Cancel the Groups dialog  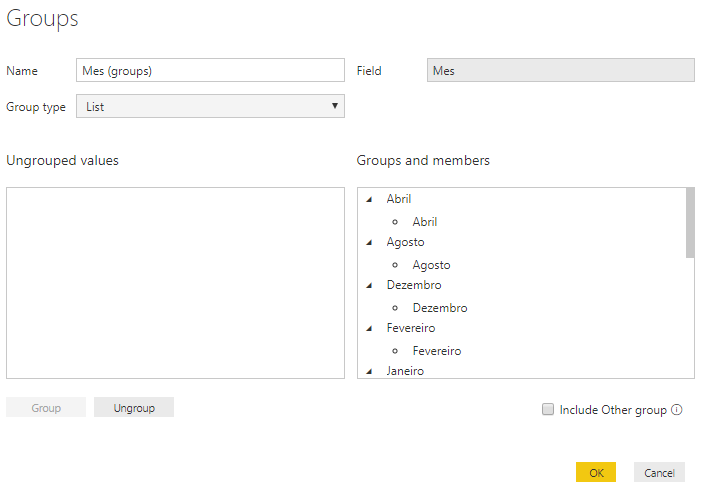659,473
